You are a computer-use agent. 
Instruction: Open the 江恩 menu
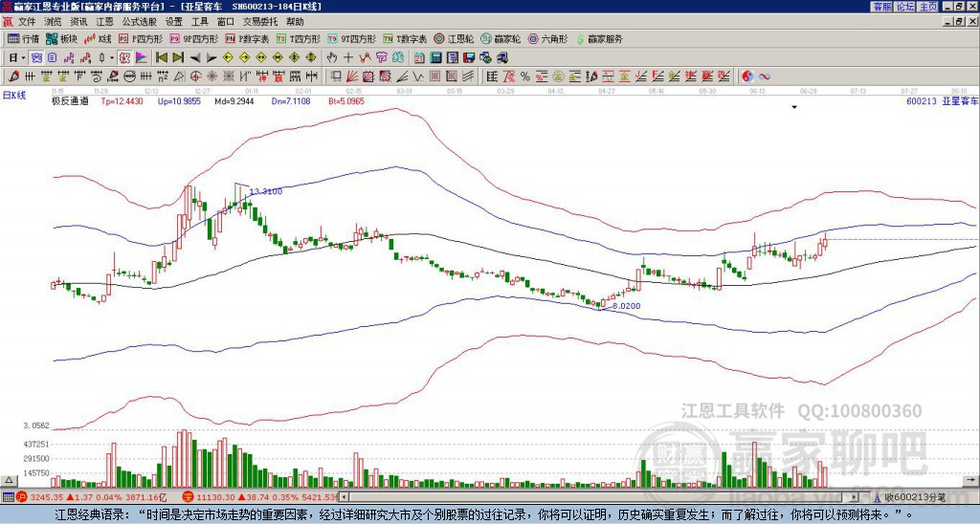(104, 22)
